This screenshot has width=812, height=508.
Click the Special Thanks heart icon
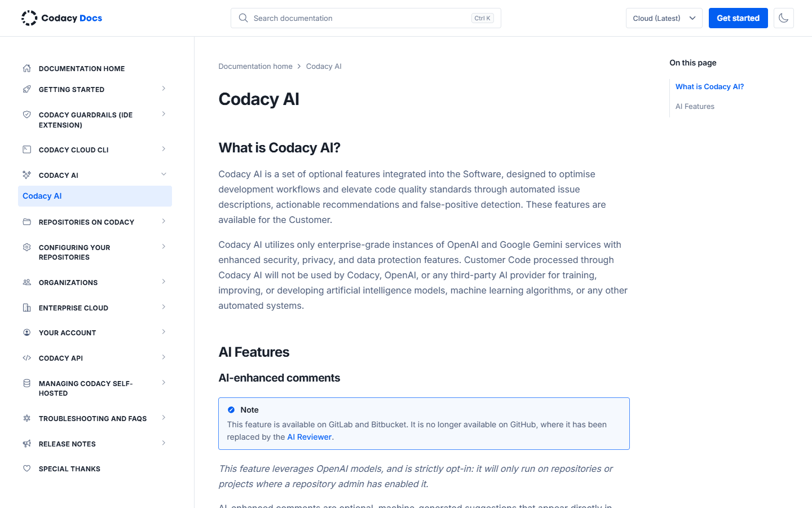tap(27, 468)
